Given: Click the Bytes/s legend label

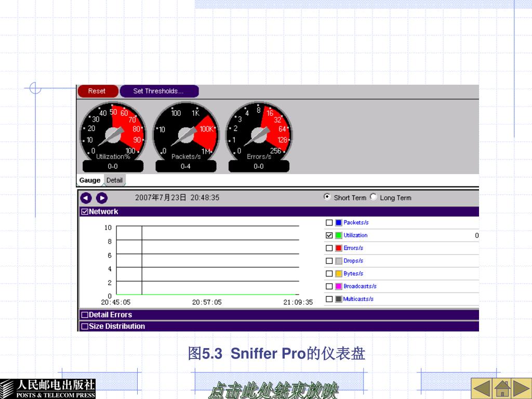Looking at the screenshot, I should (x=353, y=273).
